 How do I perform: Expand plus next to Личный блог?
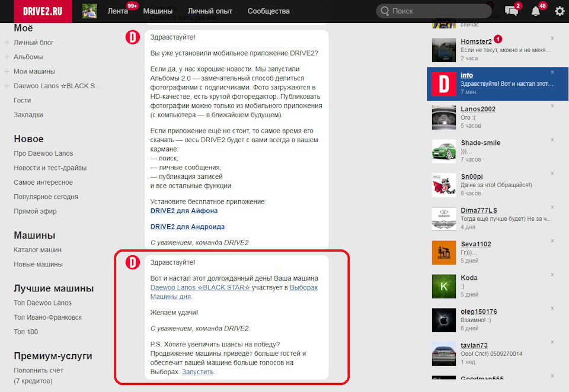tap(7, 43)
